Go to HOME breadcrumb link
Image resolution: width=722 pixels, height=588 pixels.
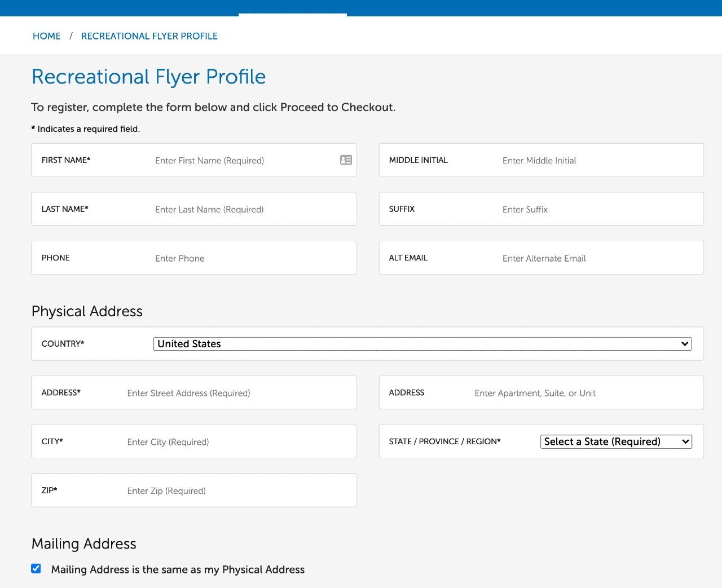pos(46,36)
